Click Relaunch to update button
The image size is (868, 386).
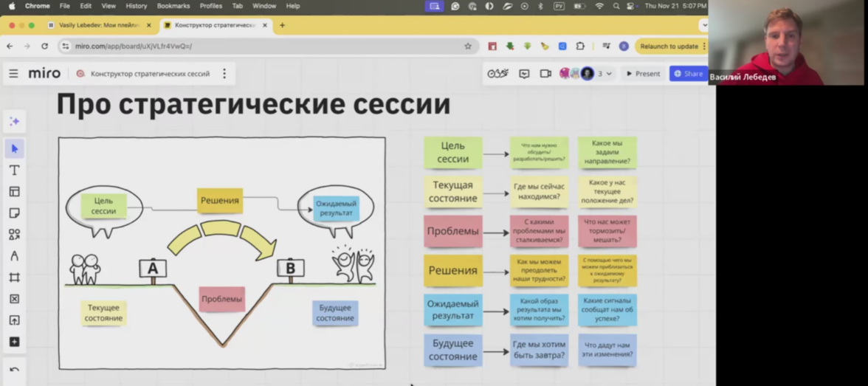click(669, 46)
